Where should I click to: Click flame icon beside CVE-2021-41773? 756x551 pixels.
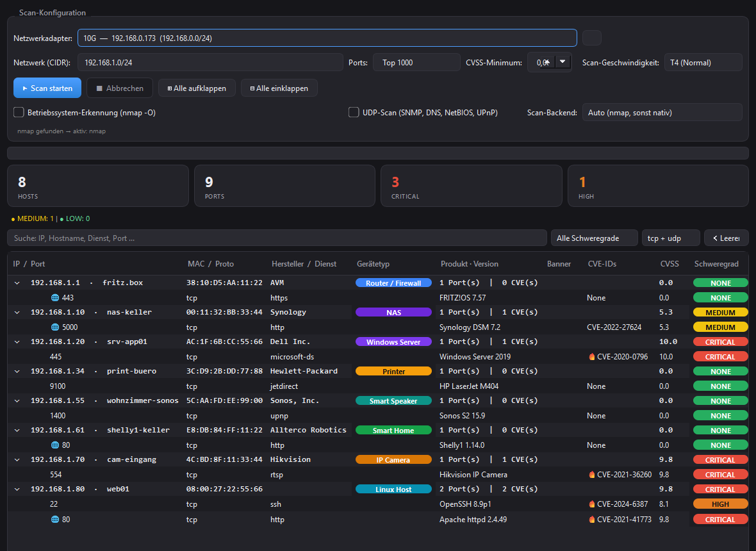tap(591, 519)
